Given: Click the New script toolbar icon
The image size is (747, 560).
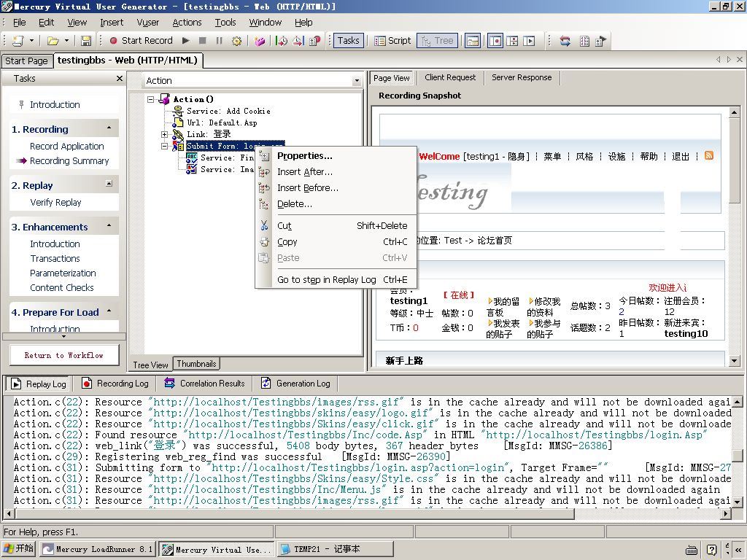Looking at the screenshot, I should (x=18, y=41).
